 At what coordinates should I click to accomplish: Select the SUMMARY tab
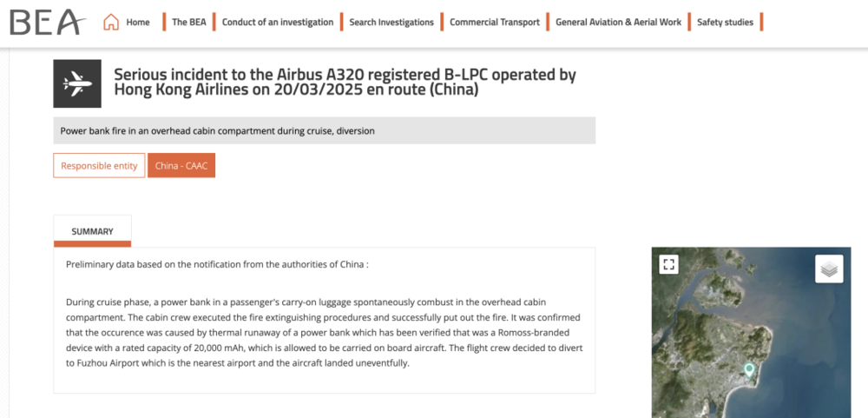(x=93, y=231)
